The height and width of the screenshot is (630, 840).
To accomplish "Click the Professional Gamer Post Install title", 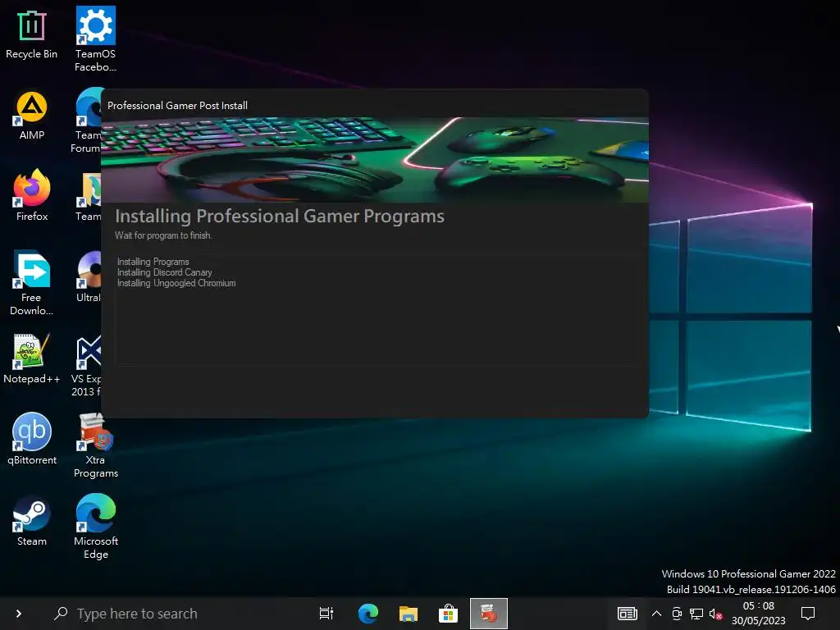I will tap(177, 106).
